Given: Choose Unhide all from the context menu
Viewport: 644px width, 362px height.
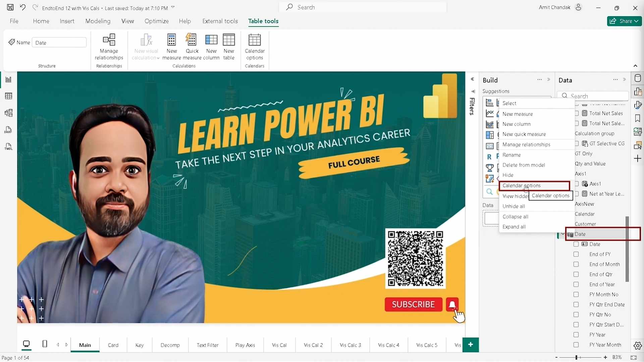Looking at the screenshot, I should click(x=514, y=206).
